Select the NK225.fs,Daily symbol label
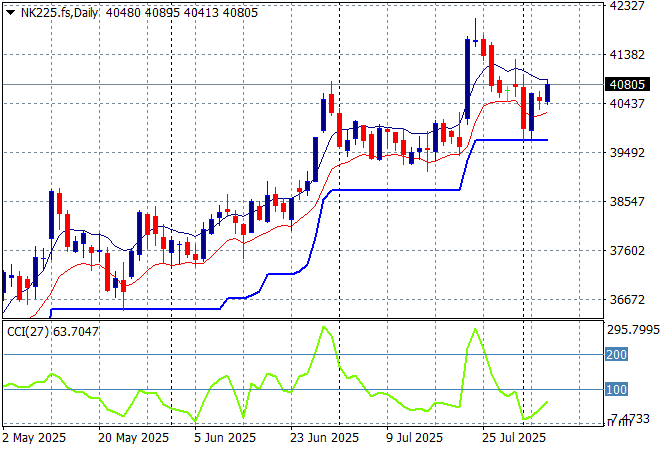This screenshot has width=660, height=450. tap(59, 13)
